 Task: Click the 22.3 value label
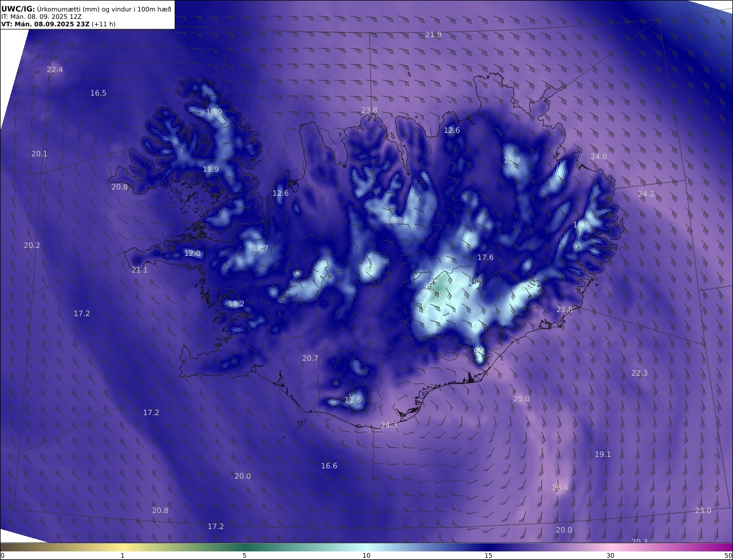coord(640,373)
